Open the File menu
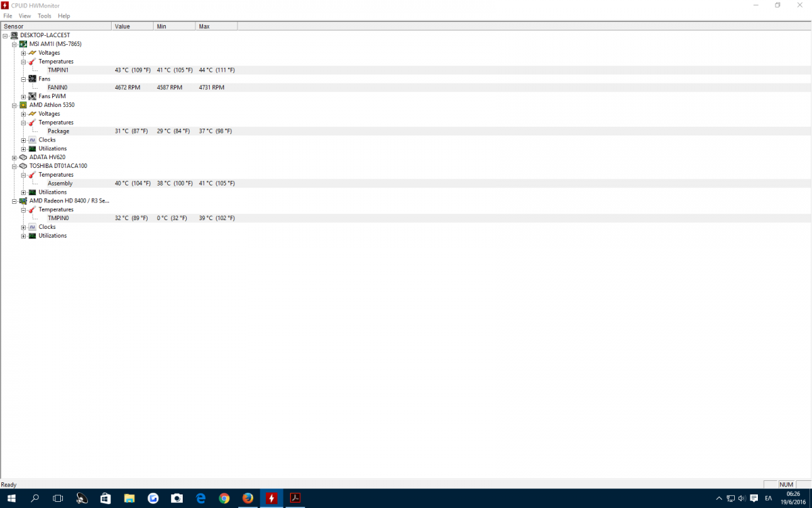812x508 pixels. pyautogui.click(x=7, y=16)
